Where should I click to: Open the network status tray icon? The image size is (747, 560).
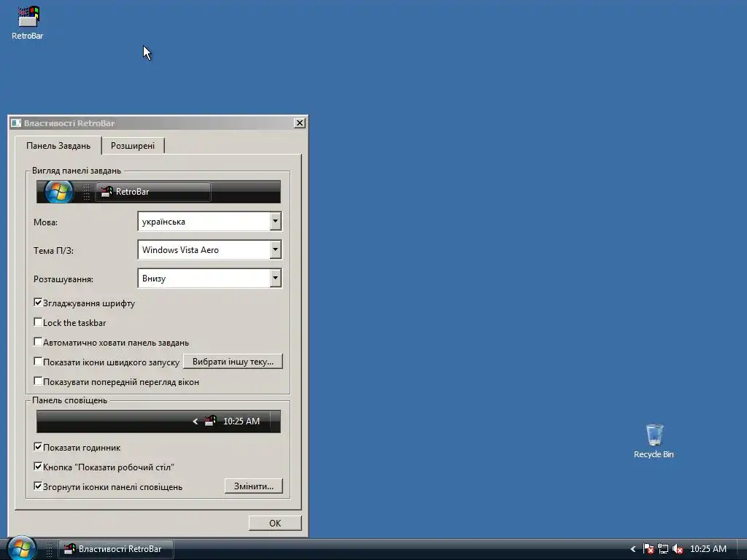[x=662, y=549]
